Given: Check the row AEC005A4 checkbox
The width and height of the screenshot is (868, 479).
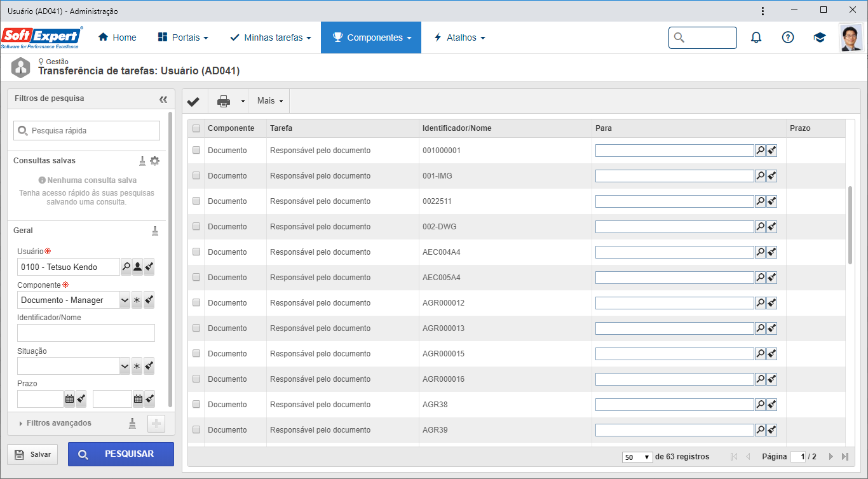Looking at the screenshot, I should pos(196,278).
